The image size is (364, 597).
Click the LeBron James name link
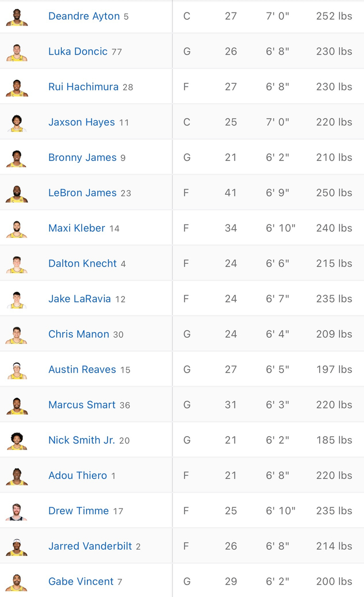(82, 193)
